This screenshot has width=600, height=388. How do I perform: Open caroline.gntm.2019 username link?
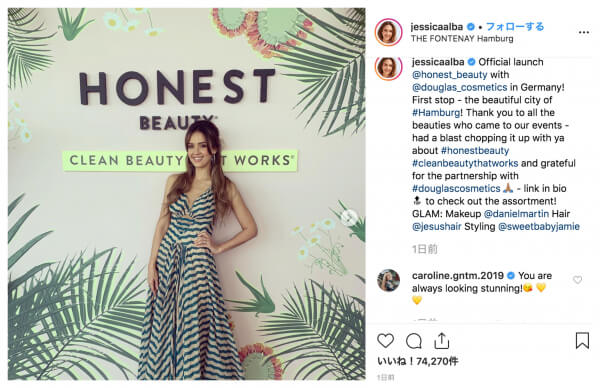(458, 276)
